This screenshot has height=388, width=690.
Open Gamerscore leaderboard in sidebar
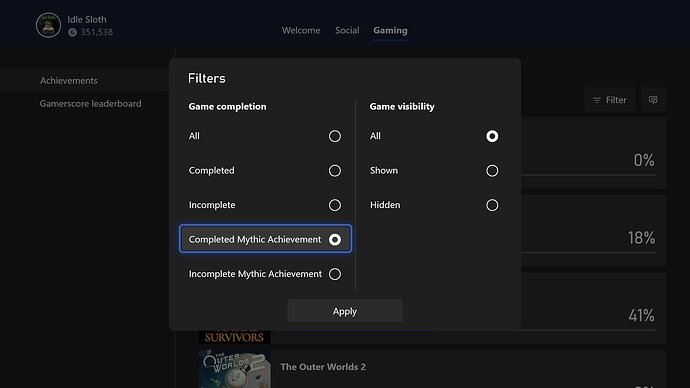[90, 104]
